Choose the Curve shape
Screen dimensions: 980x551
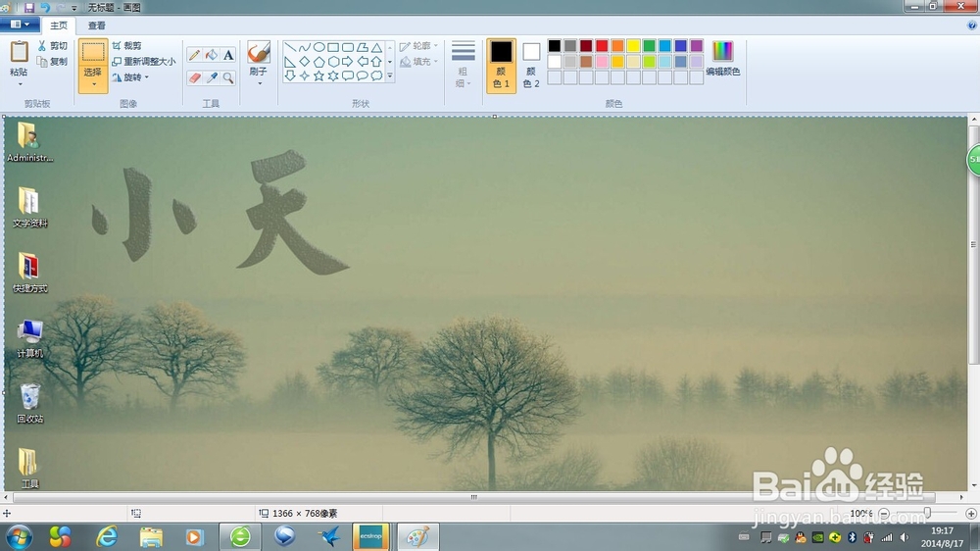305,47
